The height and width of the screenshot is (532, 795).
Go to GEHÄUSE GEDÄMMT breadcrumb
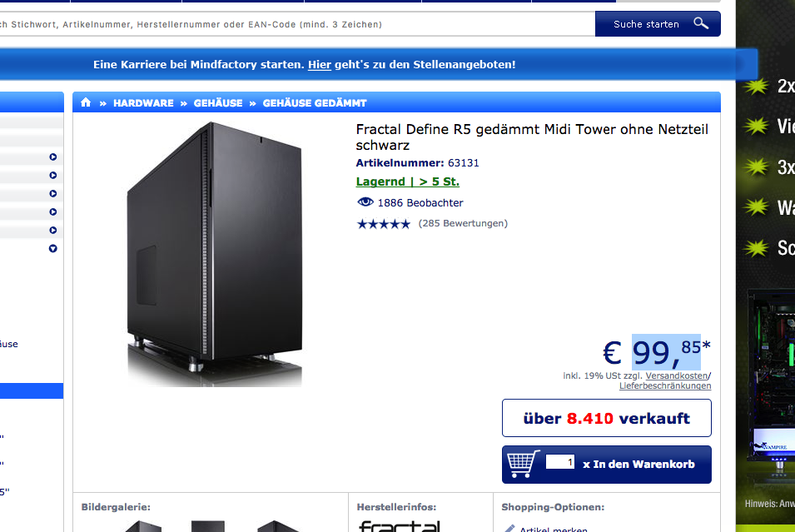315,103
